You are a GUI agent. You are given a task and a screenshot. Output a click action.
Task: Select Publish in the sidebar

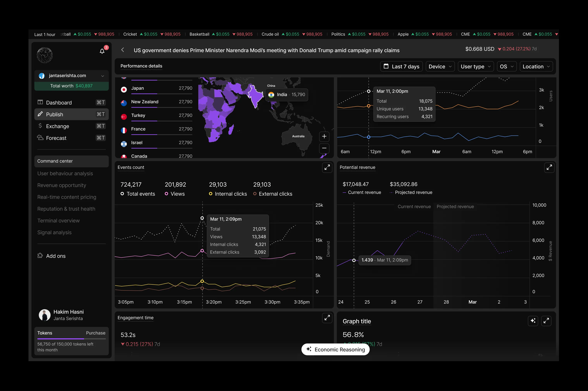pos(71,114)
